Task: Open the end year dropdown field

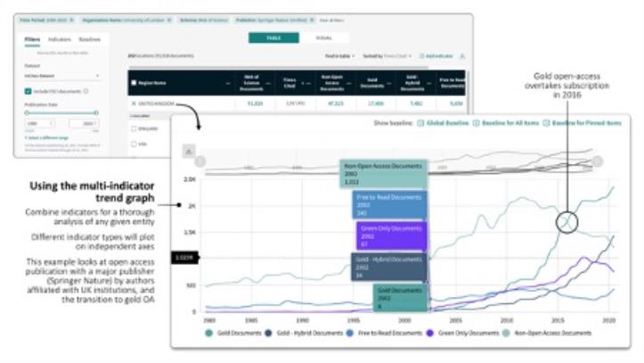Action: tap(85, 123)
